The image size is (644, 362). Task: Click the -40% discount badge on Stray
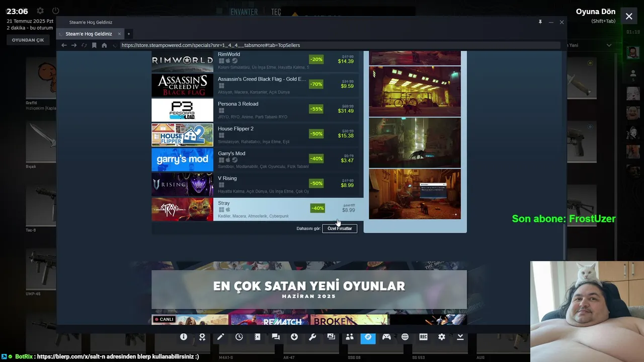pyautogui.click(x=317, y=208)
